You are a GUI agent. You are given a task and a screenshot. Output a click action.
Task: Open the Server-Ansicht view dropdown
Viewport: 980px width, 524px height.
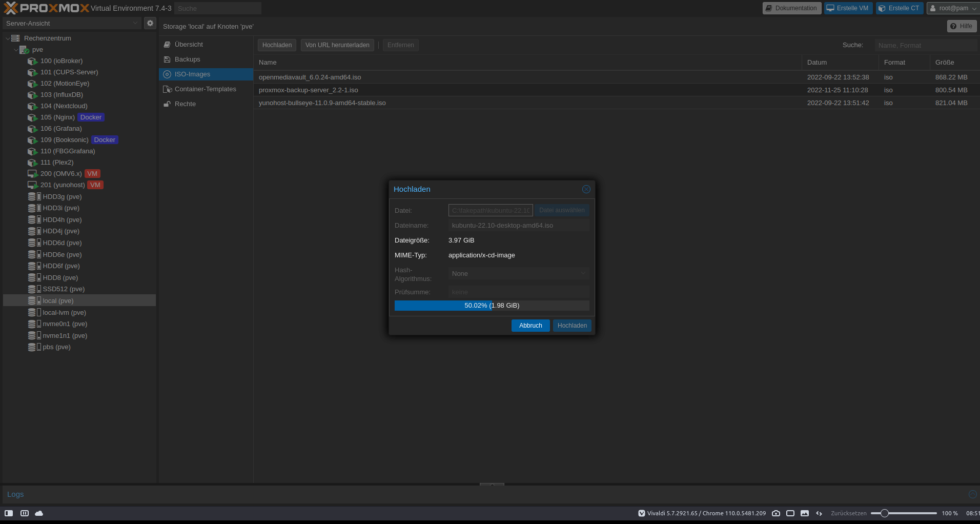tap(135, 23)
